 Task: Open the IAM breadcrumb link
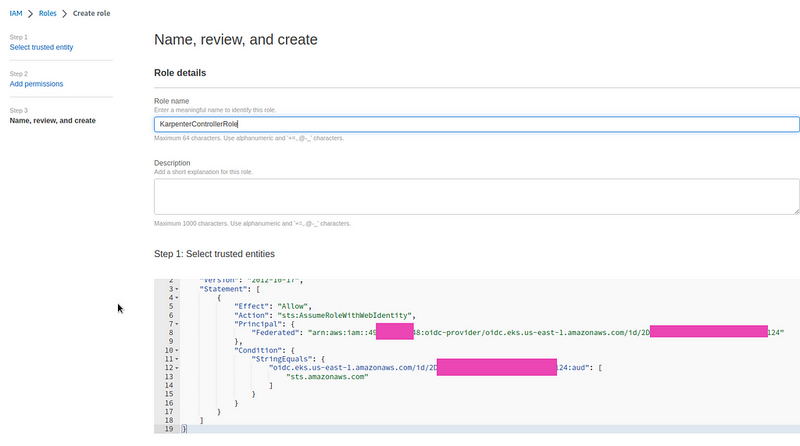(16, 12)
